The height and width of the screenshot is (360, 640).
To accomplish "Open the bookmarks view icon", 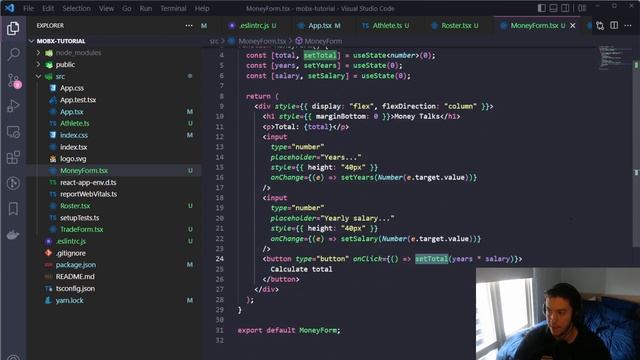I will 13,209.
